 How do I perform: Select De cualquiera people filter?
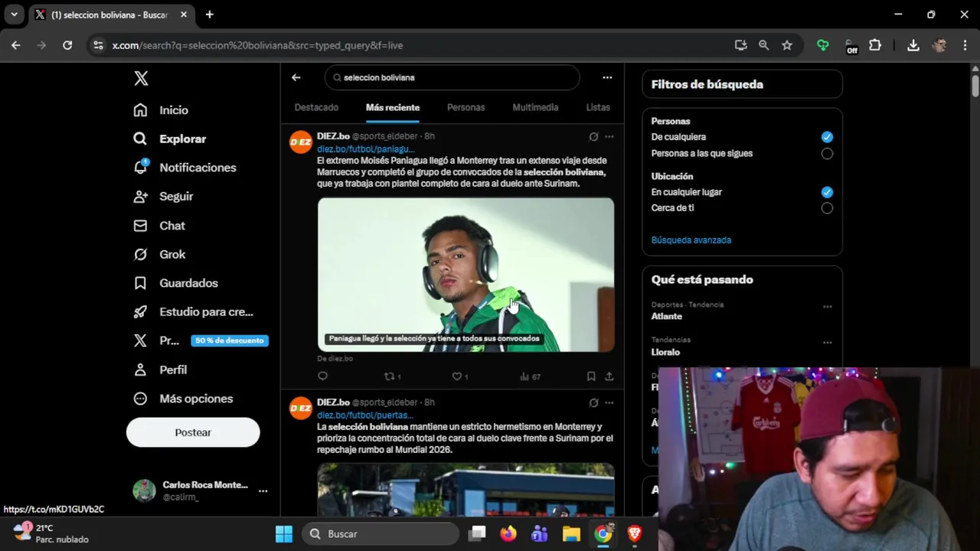pos(827,137)
